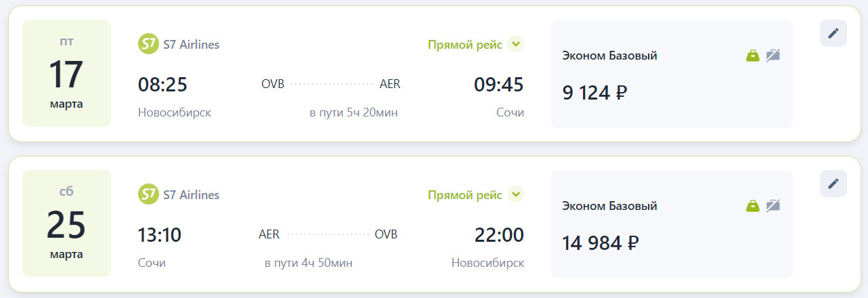Click the OVB to AER route line

point(331,85)
